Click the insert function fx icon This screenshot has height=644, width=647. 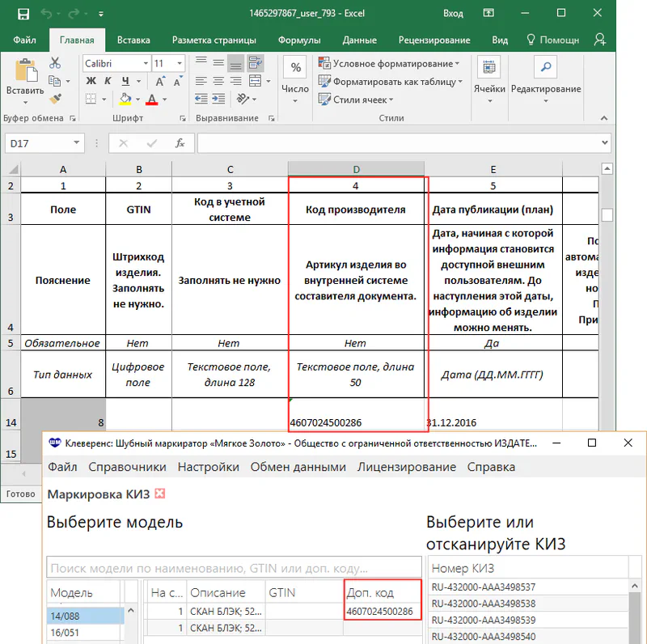click(180, 143)
